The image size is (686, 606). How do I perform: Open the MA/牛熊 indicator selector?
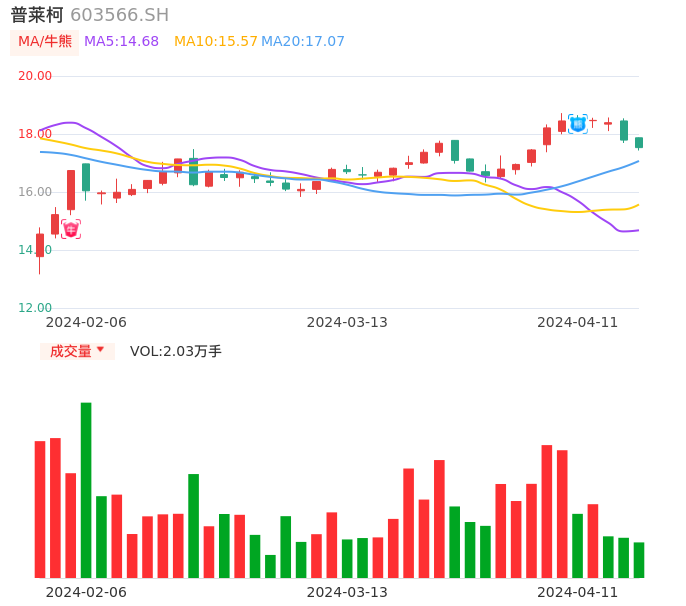pos(45,42)
